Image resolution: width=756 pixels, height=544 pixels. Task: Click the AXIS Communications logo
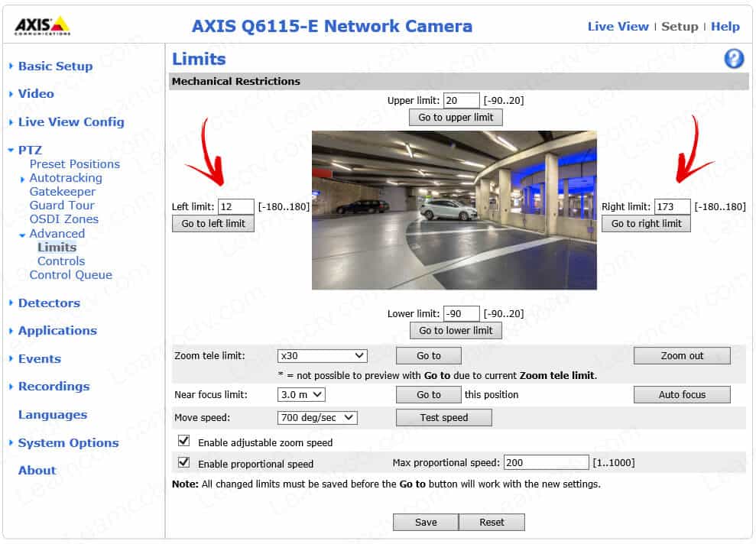[43, 26]
